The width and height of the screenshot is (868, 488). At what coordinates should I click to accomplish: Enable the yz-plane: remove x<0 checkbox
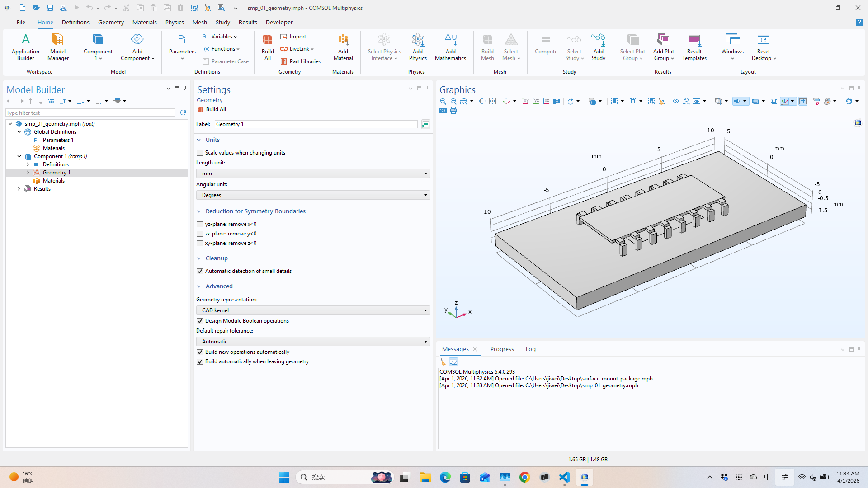pyautogui.click(x=199, y=224)
